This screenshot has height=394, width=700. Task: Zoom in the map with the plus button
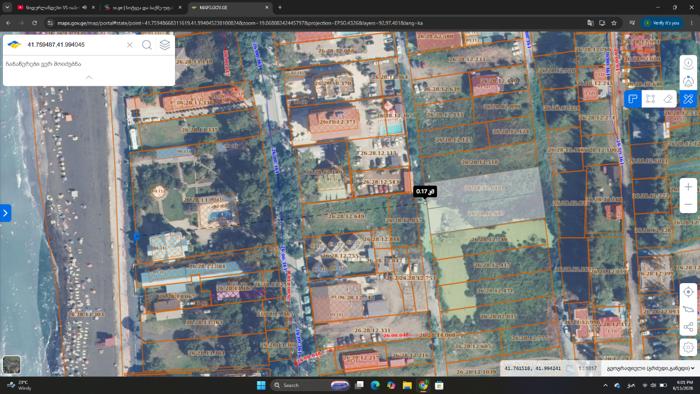[x=688, y=187]
